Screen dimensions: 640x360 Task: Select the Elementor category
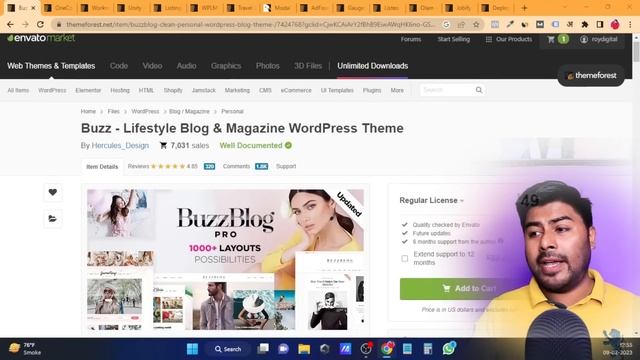pyautogui.click(x=88, y=90)
